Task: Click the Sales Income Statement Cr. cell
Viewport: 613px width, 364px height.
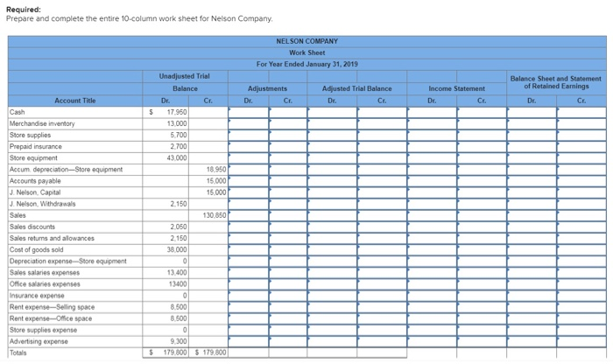Action: pyautogui.click(x=482, y=215)
